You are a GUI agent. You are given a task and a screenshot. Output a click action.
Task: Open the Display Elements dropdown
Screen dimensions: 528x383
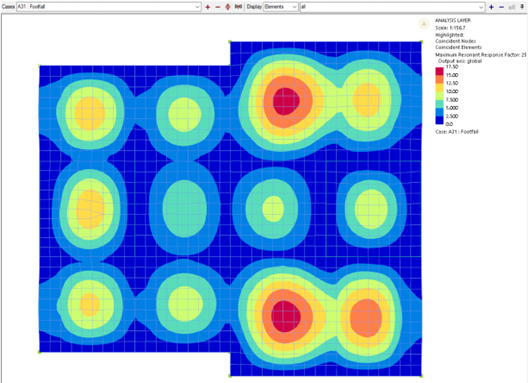281,7
